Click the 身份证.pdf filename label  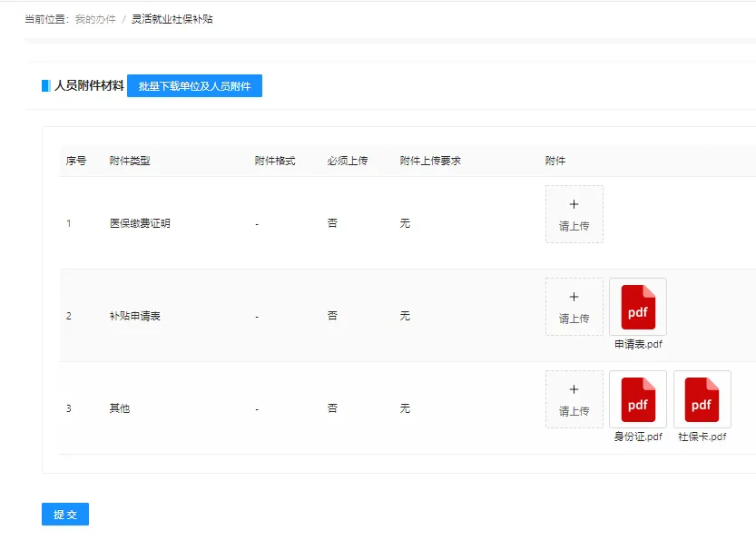638,437
